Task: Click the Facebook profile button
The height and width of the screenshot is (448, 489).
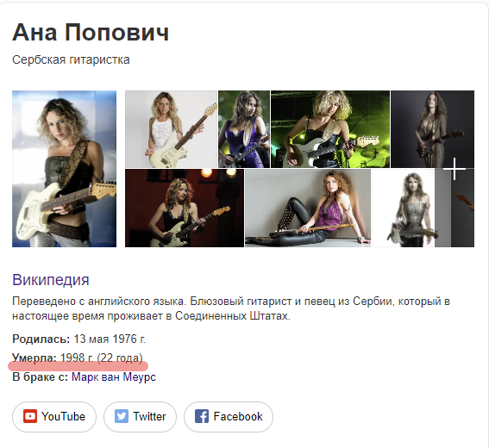Action: click(229, 416)
